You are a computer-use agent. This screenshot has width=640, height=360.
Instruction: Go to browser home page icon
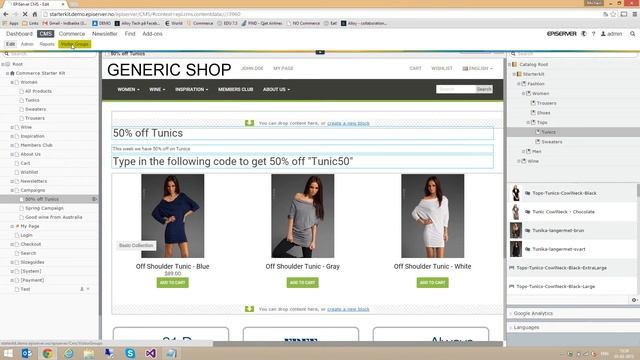(35, 14)
